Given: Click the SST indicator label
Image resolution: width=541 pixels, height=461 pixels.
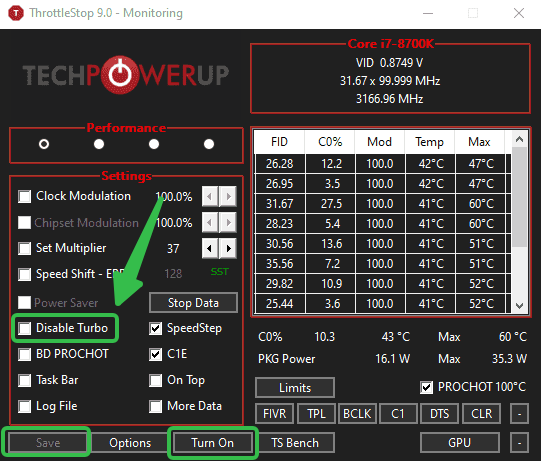Looking at the screenshot, I should [x=219, y=272].
